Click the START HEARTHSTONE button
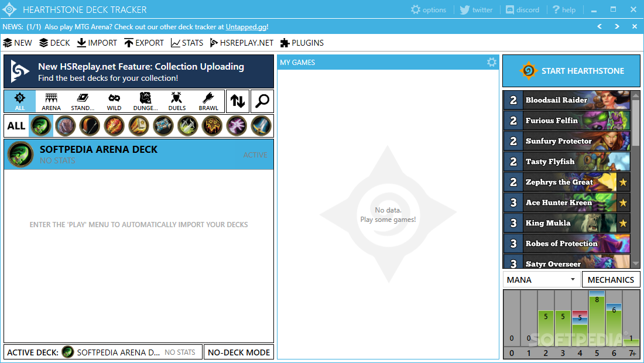The height and width of the screenshot is (363, 644). [x=571, y=71]
